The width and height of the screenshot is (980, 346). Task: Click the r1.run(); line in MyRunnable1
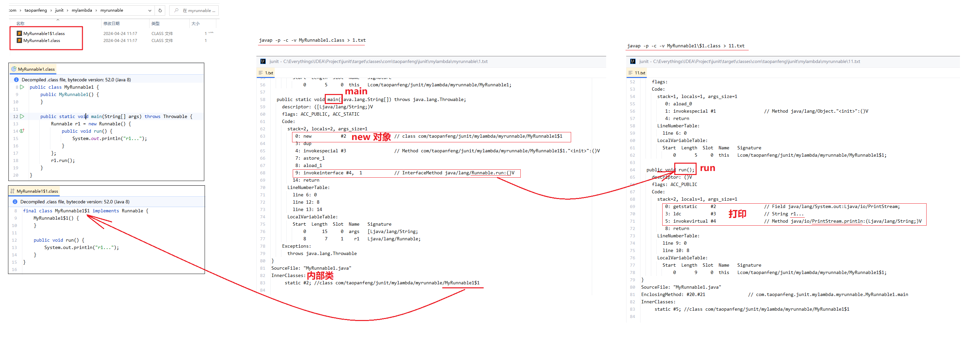coord(63,160)
